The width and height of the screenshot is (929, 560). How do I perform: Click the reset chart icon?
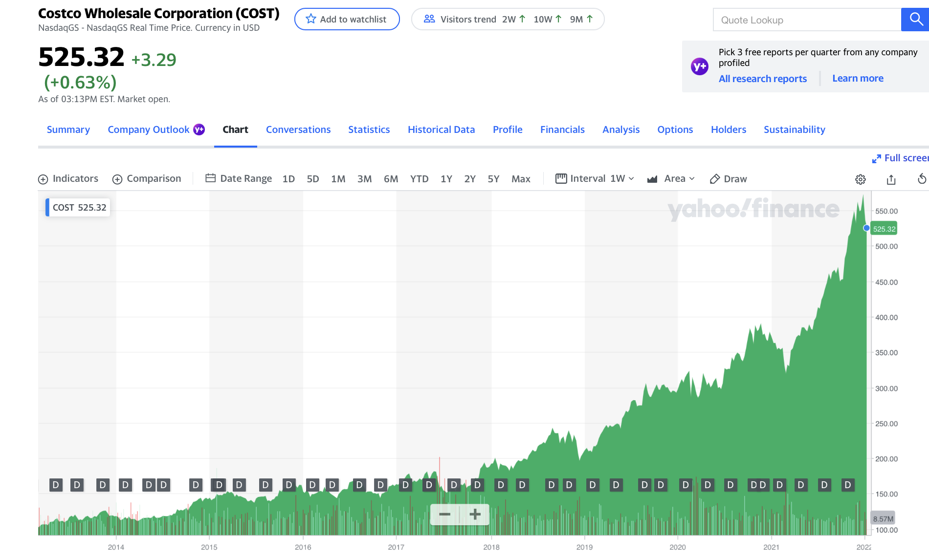[922, 179]
